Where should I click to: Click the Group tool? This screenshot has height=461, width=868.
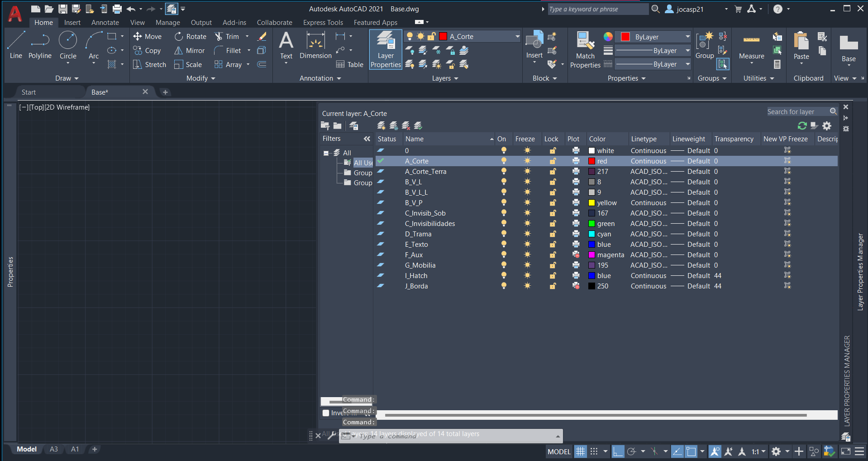[704, 45]
